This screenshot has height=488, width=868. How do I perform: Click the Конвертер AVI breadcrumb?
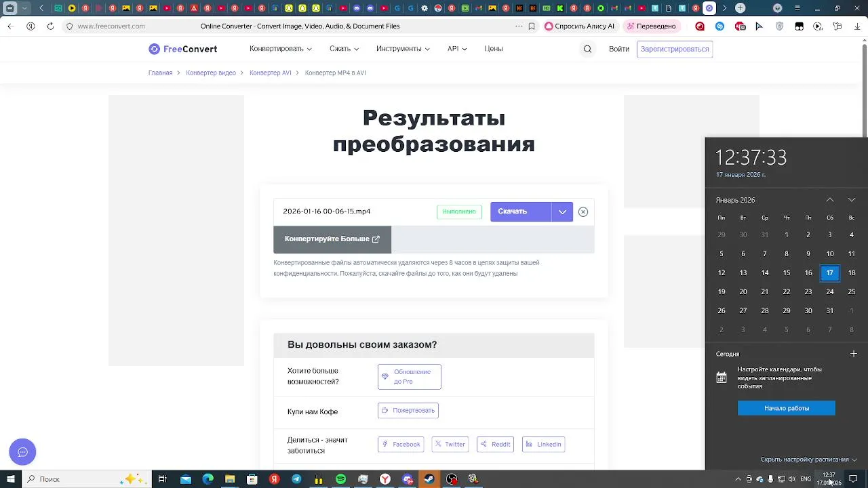coord(270,73)
